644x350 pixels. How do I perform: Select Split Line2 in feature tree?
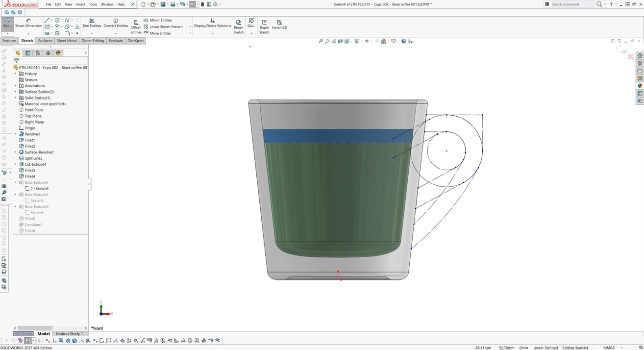pos(30,158)
